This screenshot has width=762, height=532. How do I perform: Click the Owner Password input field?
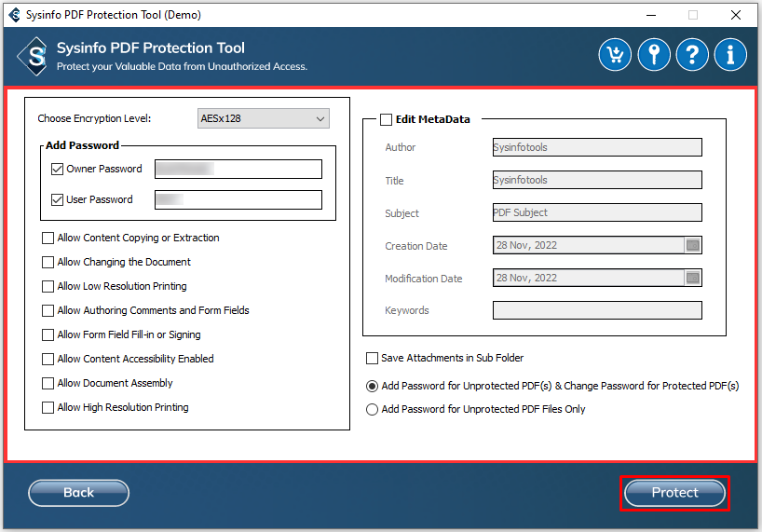click(x=238, y=169)
